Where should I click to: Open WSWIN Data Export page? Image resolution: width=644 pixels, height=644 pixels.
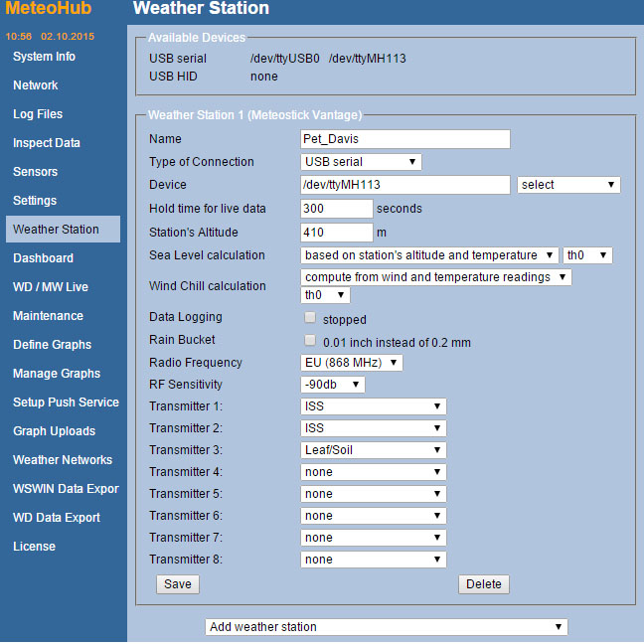(x=66, y=488)
